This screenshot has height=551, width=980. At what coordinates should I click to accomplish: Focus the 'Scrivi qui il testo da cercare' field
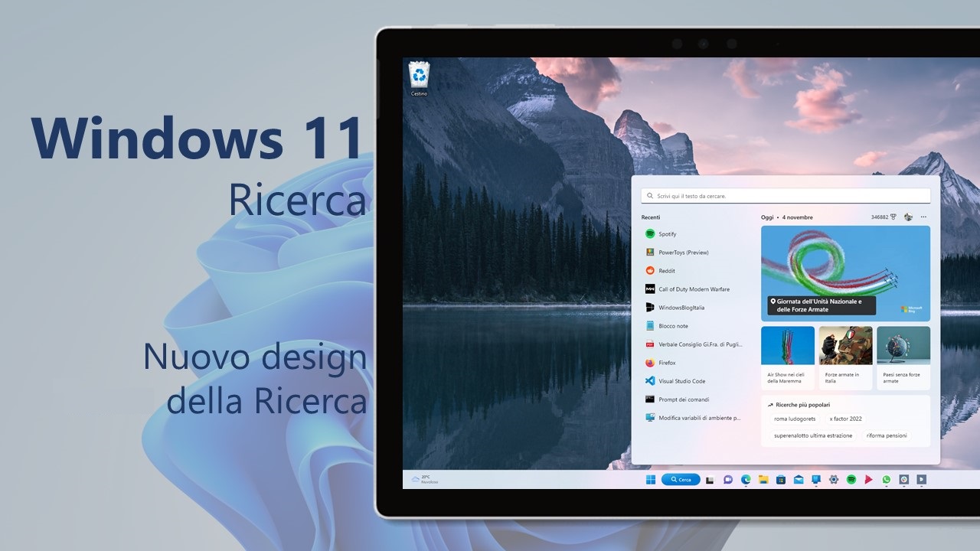pyautogui.click(x=786, y=196)
